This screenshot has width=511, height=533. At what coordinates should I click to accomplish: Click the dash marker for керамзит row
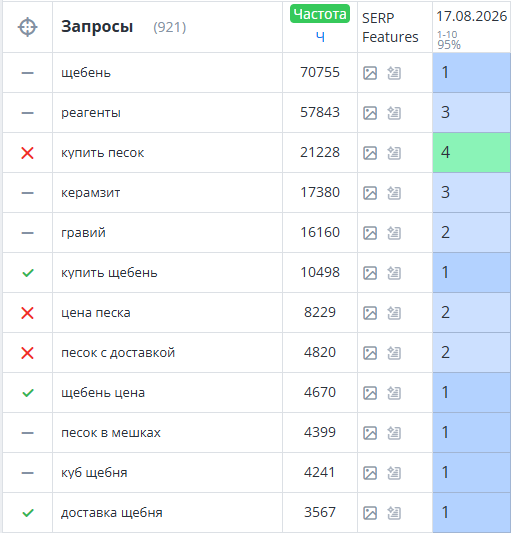(28, 193)
